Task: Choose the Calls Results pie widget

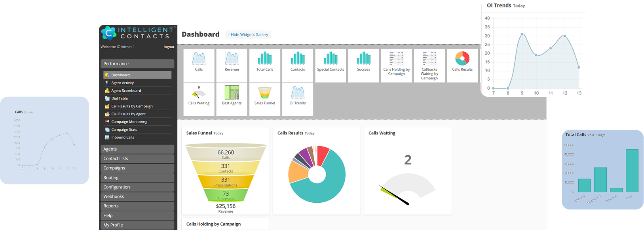Action: click(x=462, y=62)
